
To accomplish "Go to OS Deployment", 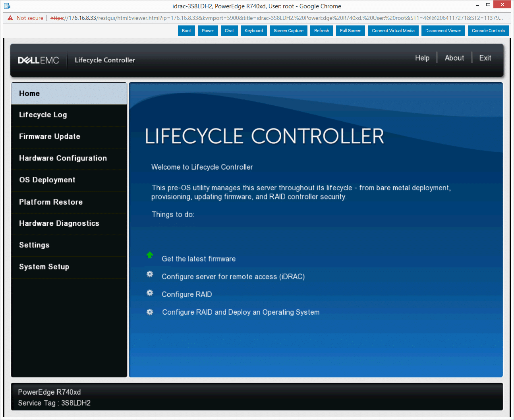I will [69, 180].
